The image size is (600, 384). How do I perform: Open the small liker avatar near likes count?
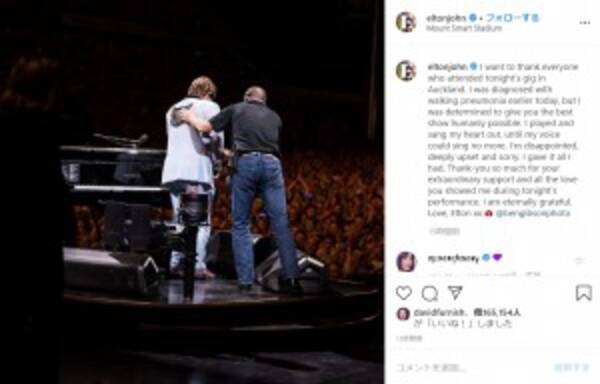pos(403,314)
